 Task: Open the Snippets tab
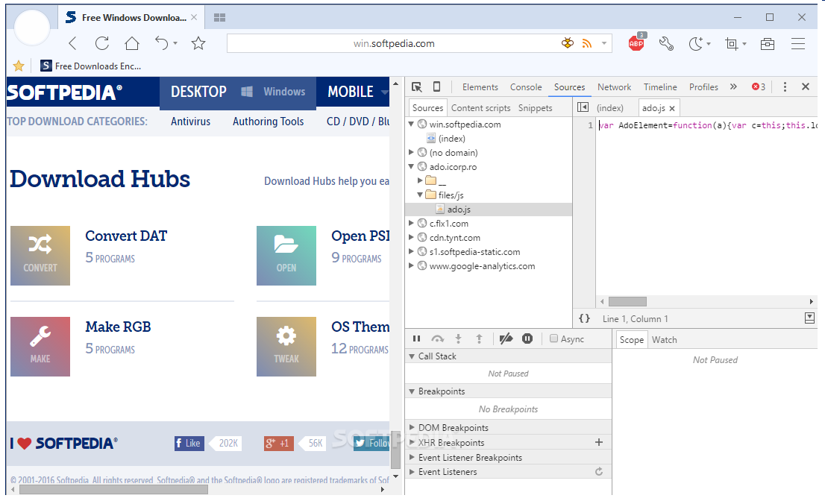pos(535,108)
